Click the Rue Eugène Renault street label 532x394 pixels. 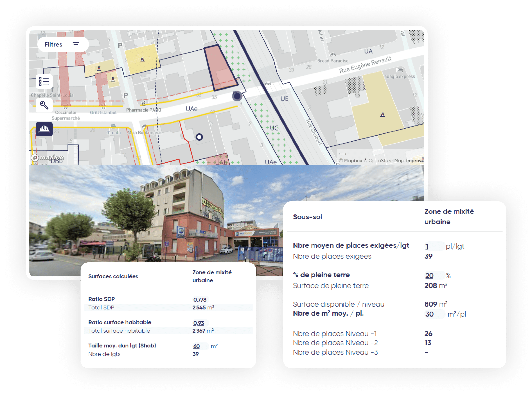[x=365, y=65]
